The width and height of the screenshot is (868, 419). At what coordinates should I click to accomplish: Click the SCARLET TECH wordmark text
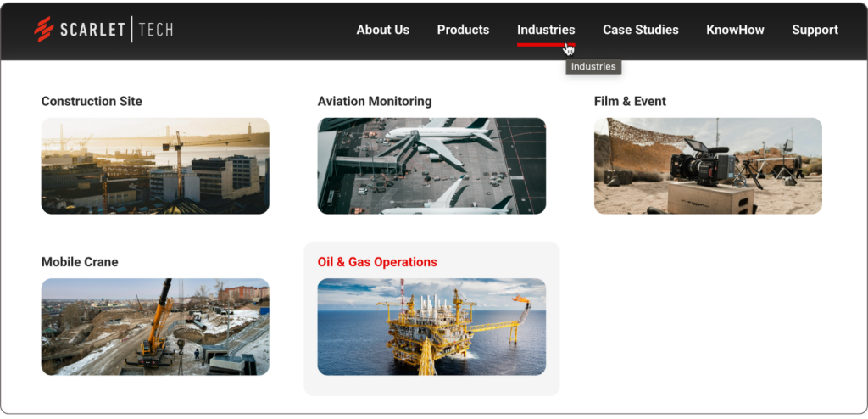(x=116, y=31)
